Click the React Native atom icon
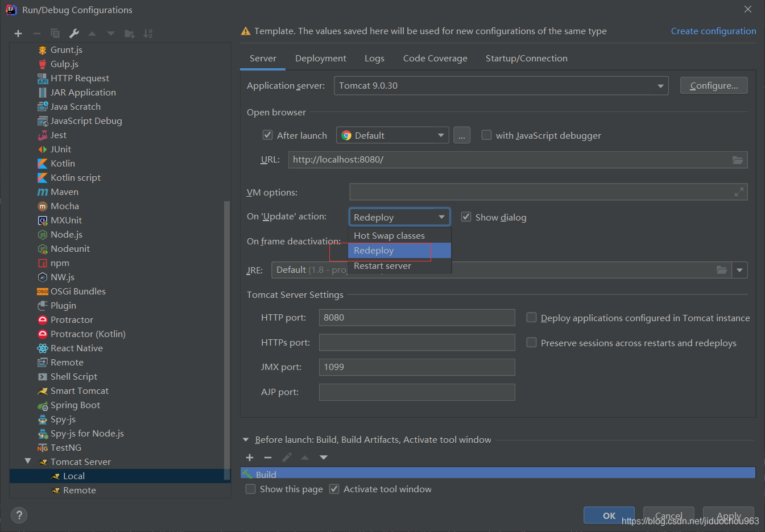This screenshot has height=532, width=765. (x=43, y=348)
